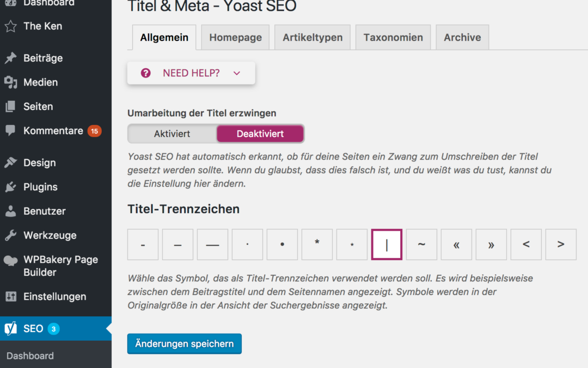Click the chevron arrow in Need Help

click(x=237, y=73)
